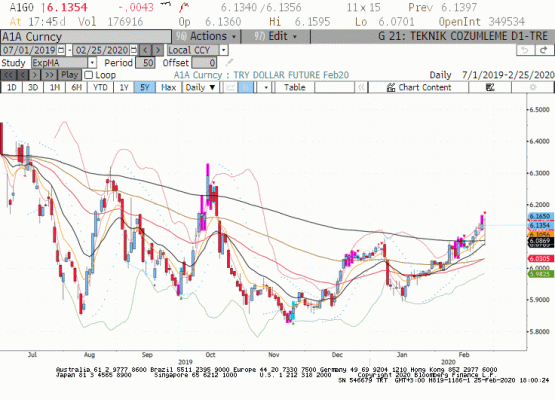Select the 5Y range tab

[145, 87]
